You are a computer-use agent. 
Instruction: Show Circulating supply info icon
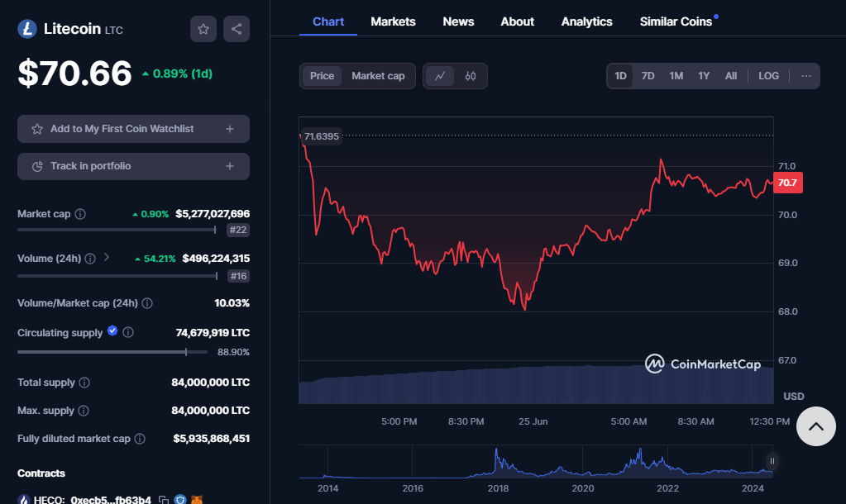[x=128, y=333]
